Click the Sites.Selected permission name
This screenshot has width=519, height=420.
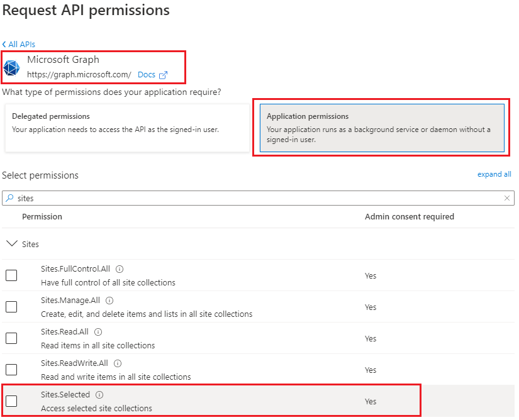(65, 394)
